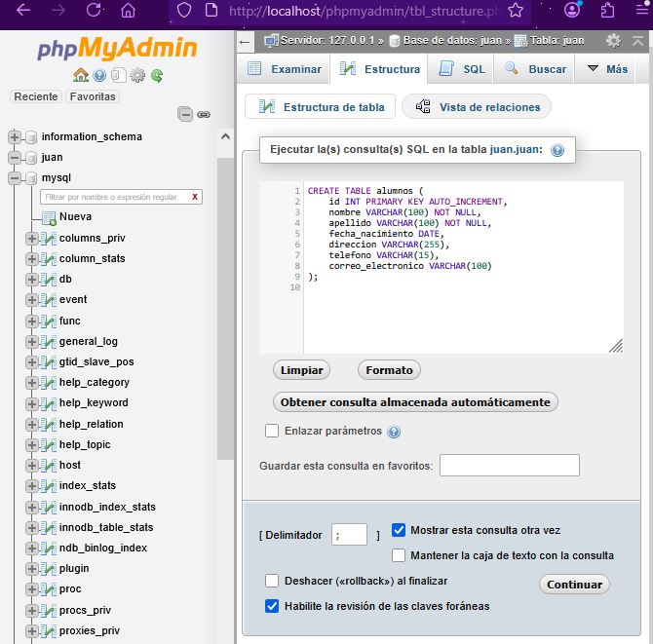
Task: Click the Guardar consulta en favoritos field
Action: point(509,466)
